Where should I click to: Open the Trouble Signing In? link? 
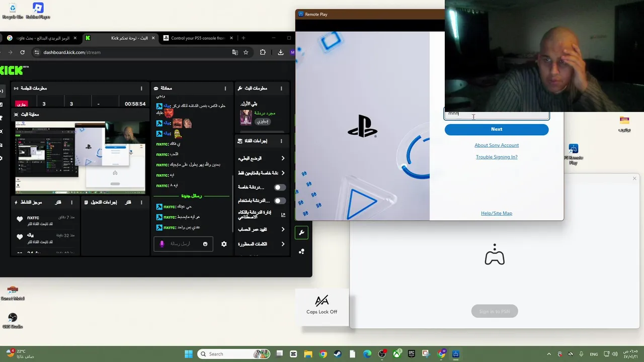click(496, 157)
